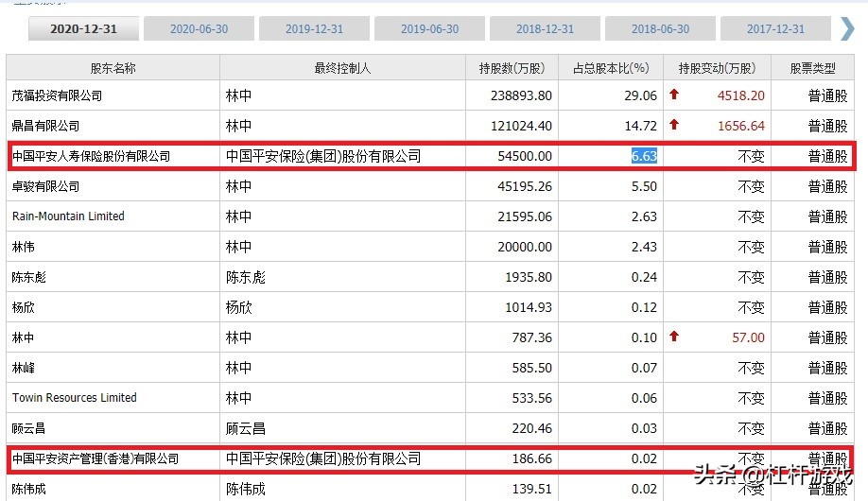Screen dimensions: 868x501
Task: Select shareholder 鼎昌有限公司
Action: (45, 126)
